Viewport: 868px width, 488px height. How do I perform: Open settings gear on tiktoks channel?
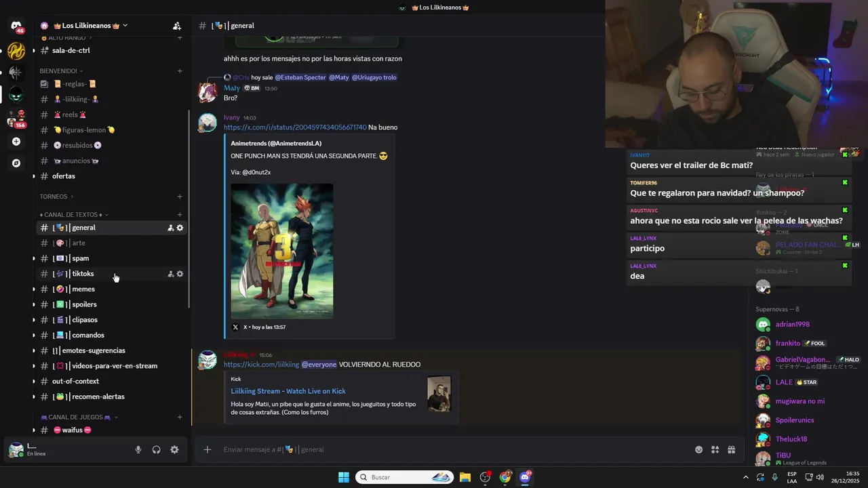tap(180, 274)
